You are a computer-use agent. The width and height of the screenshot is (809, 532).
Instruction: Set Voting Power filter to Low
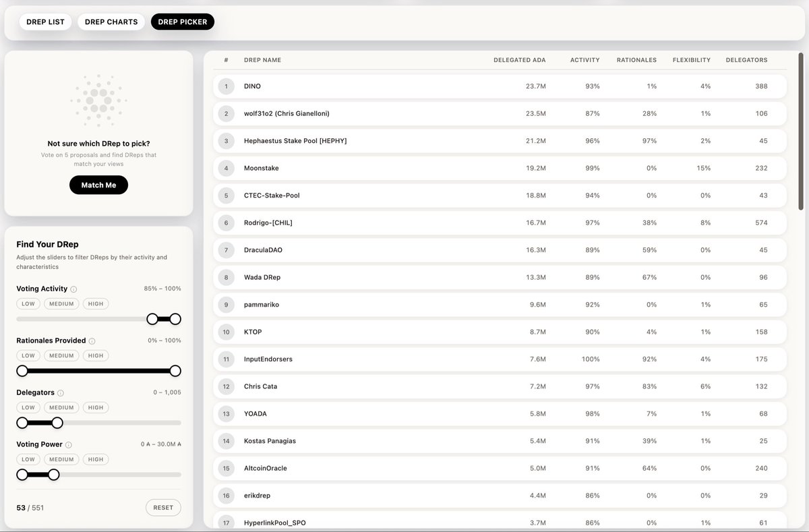coord(28,459)
